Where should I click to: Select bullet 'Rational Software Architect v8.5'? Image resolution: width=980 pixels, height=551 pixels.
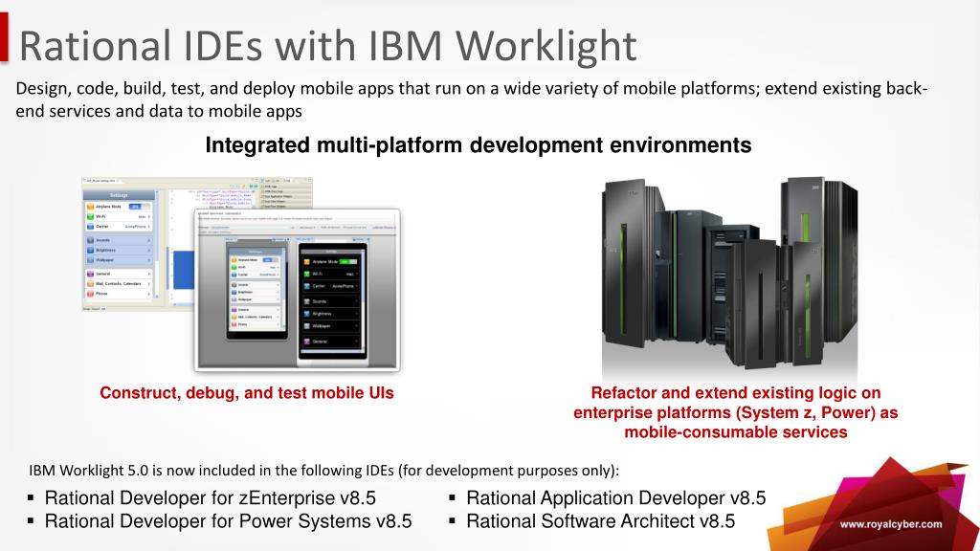click(x=601, y=521)
